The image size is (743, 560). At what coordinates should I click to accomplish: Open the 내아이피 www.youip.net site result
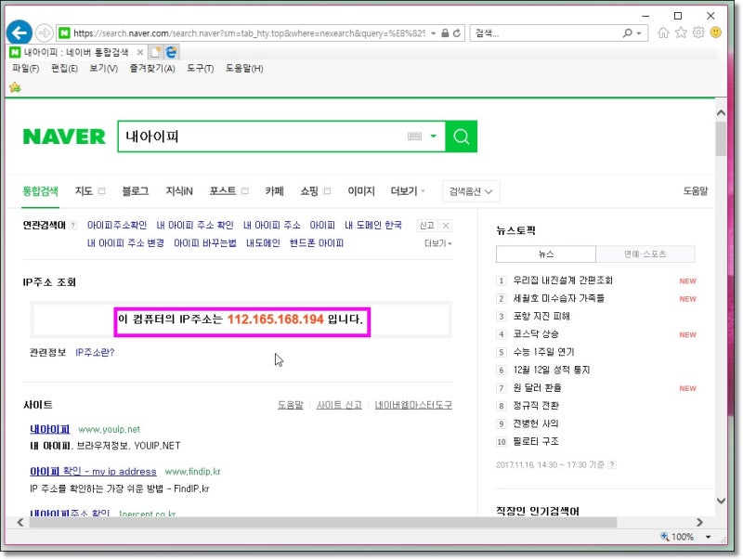(50, 429)
